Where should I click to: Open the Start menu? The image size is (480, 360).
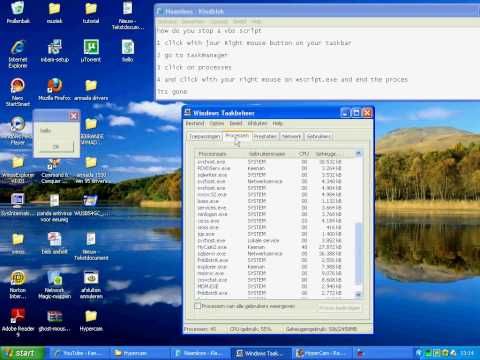(x=23, y=353)
